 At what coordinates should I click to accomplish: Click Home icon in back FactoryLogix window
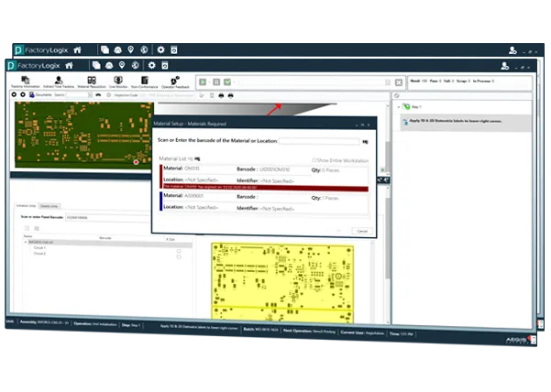pyautogui.click(x=77, y=49)
